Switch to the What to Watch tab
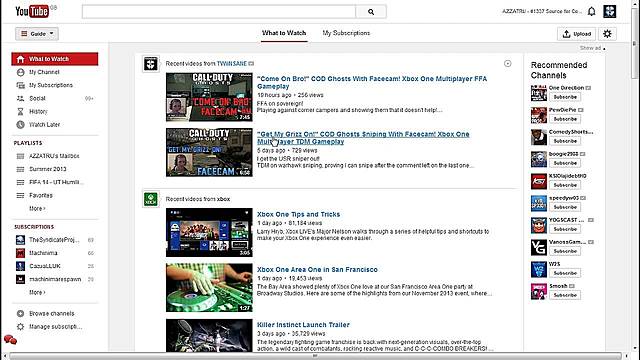 (x=284, y=33)
